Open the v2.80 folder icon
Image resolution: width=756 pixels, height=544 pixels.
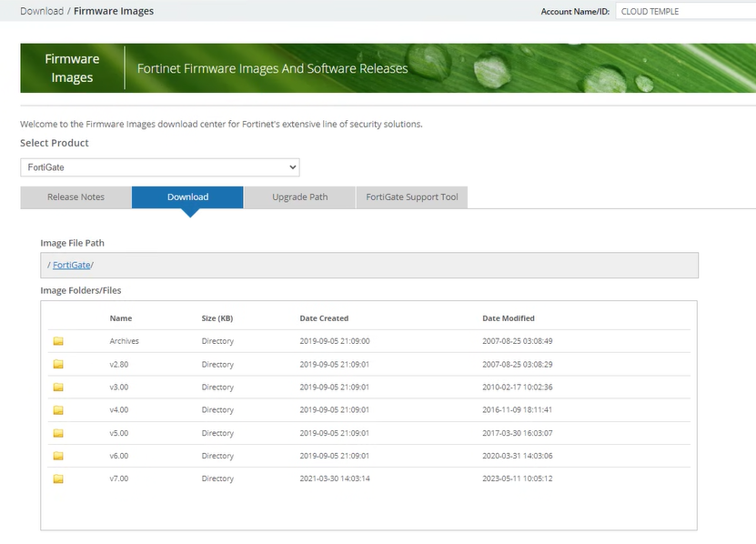pos(58,364)
